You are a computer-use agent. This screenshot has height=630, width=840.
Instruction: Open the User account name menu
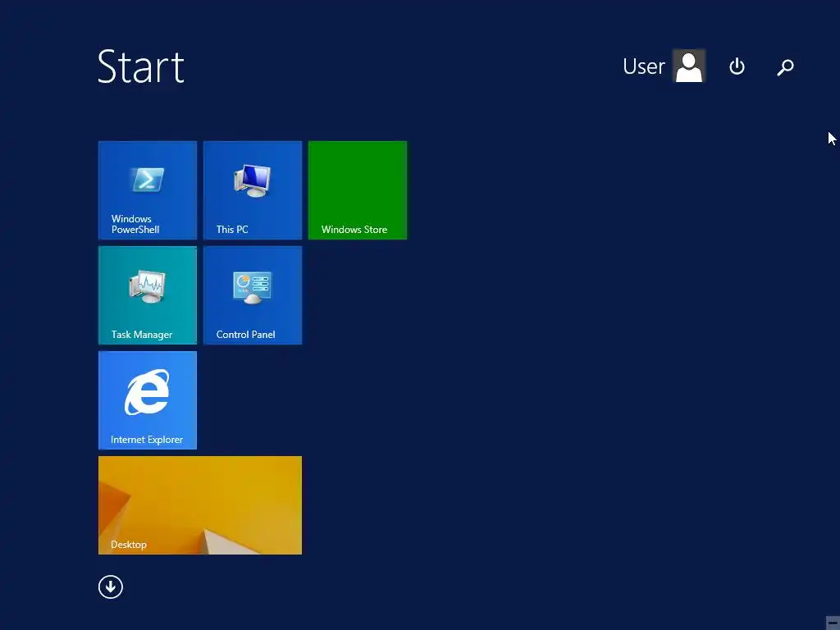coord(643,66)
